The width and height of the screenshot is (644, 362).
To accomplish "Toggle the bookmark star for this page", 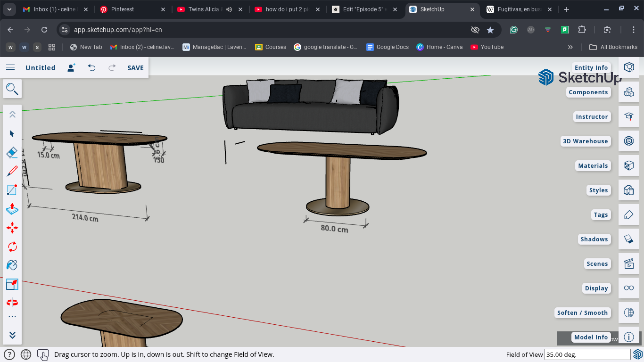I will pos(490,30).
